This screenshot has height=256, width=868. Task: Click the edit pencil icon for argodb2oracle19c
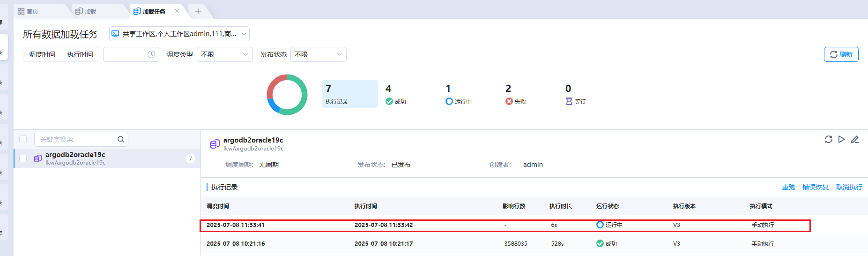(855, 139)
